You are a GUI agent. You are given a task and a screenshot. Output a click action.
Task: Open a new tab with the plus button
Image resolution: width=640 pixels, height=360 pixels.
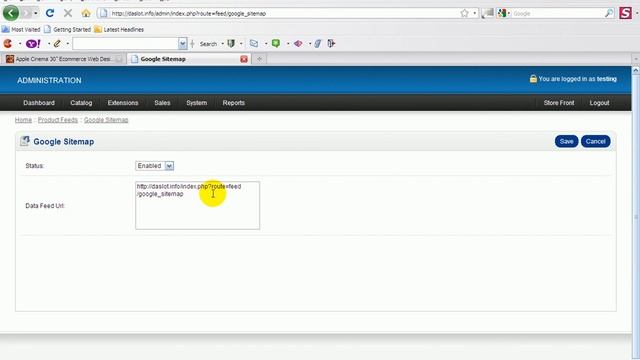tap(259, 59)
